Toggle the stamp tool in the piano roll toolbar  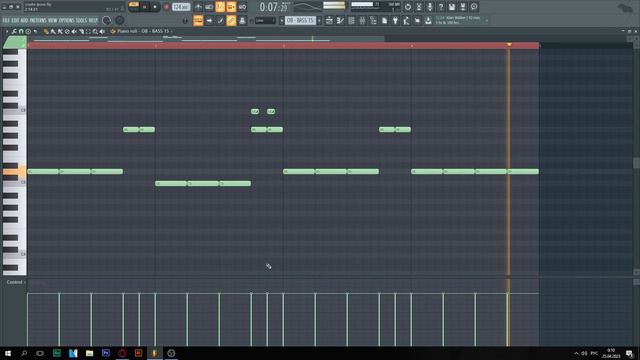(x=28, y=31)
